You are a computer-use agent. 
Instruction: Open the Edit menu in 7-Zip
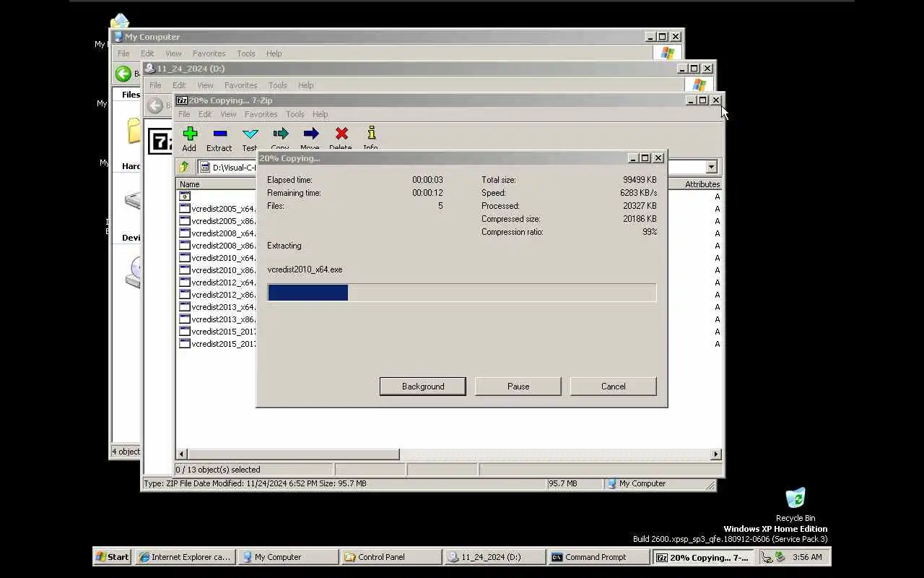(205, 114)
